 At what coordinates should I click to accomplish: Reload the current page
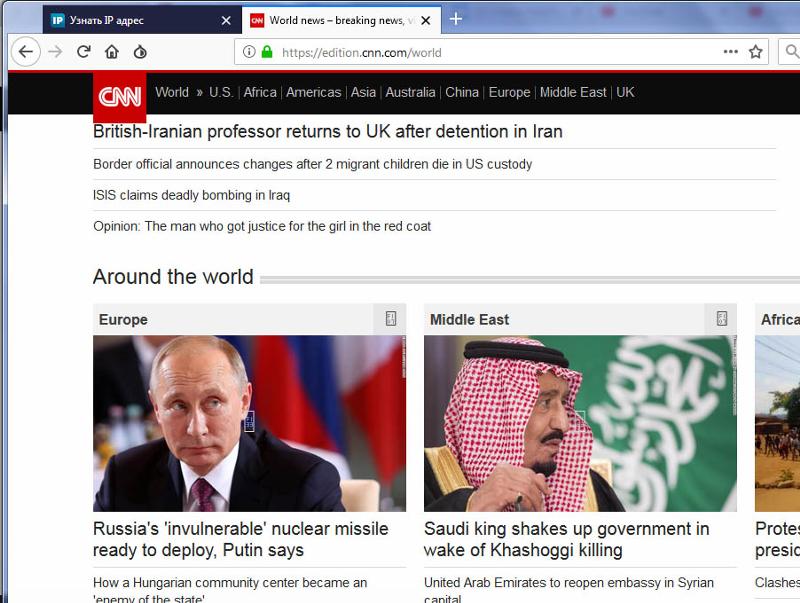(84, 52)
